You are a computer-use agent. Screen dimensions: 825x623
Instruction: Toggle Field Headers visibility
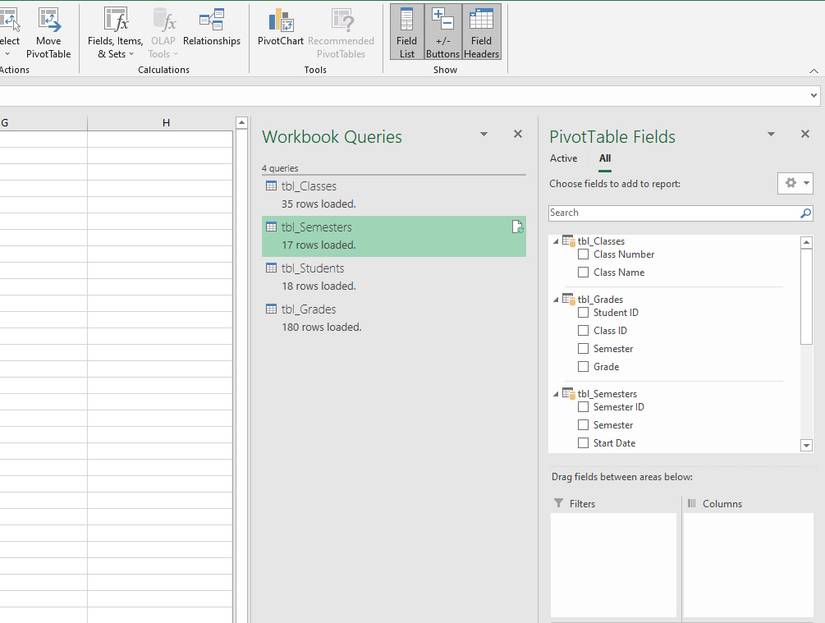click(481, 30)
